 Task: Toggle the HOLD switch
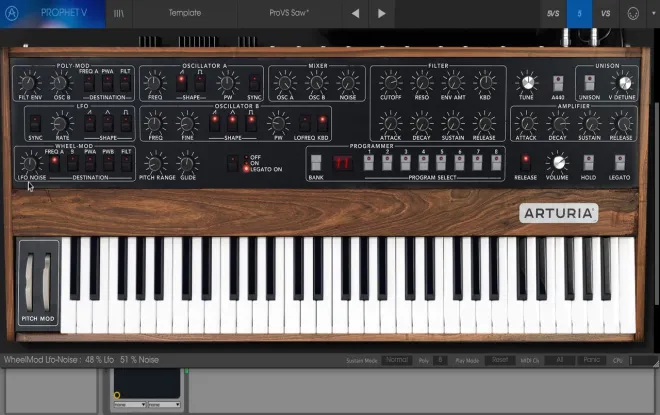pyautogui.click(x=588, y=163)
